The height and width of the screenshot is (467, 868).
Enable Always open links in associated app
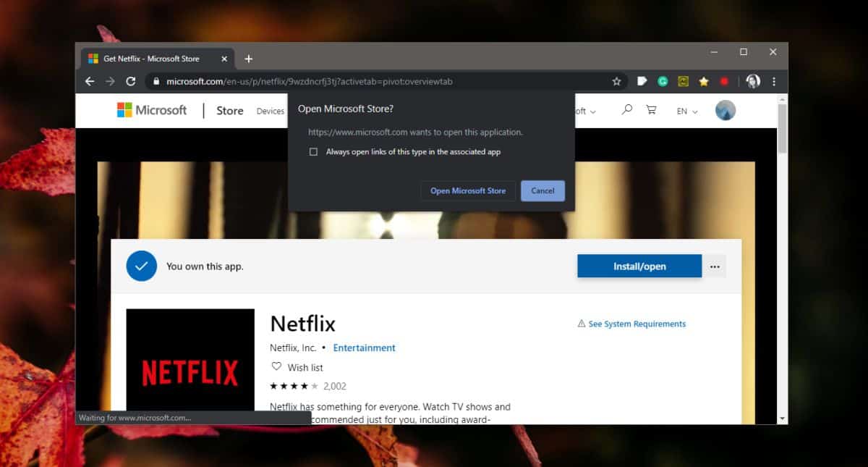click(313, 152)
